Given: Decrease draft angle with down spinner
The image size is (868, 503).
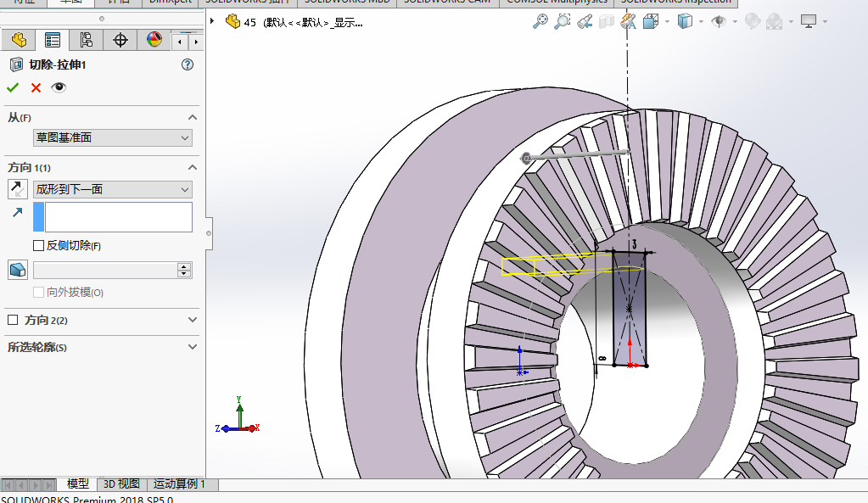Looking at the screenshot, I should pyautogui.click(x=184, y=274).
